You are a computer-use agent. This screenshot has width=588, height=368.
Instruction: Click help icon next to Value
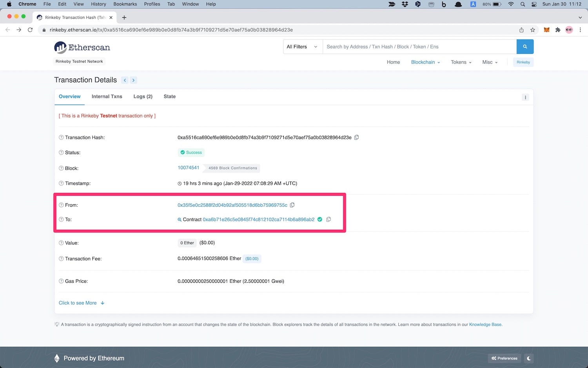click(x=61, y=243)
